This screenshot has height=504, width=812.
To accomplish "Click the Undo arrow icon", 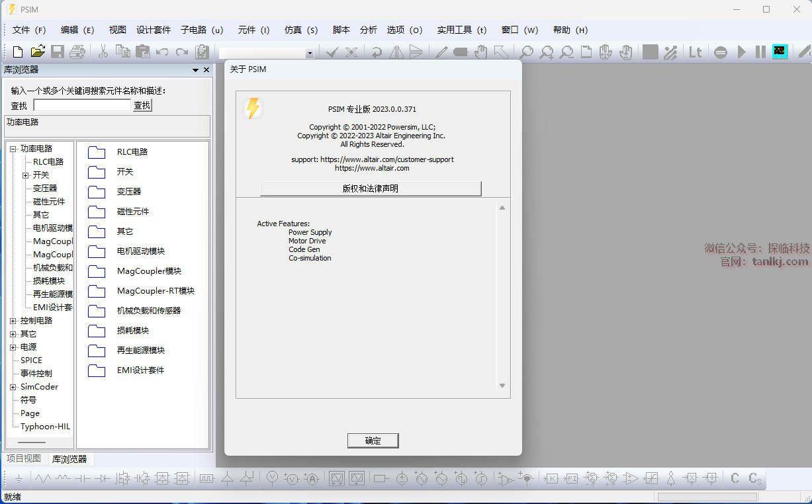I will (x=162, y=52).
